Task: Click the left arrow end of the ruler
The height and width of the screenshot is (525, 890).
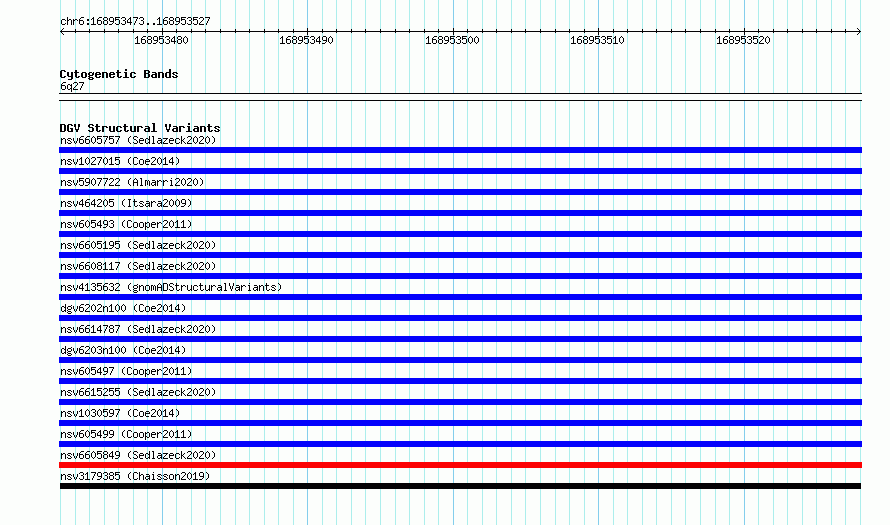Action: tap(62, 32)
